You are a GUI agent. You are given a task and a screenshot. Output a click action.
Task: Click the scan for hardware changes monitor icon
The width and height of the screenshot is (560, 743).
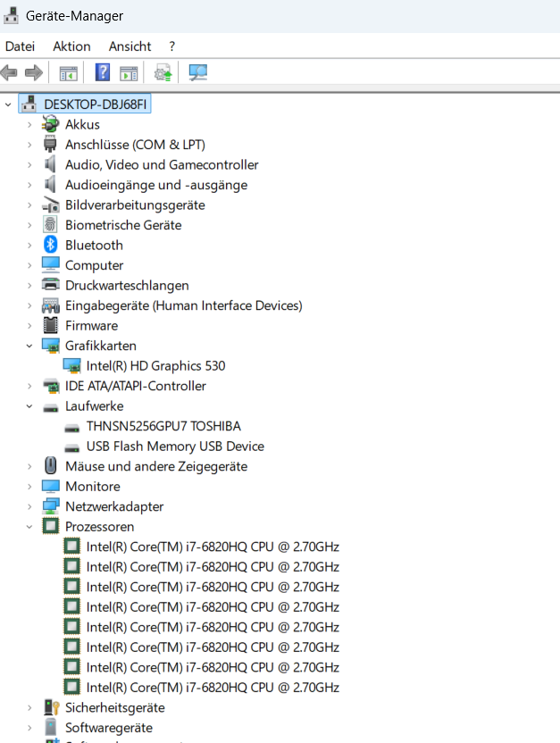click(198, 72)
